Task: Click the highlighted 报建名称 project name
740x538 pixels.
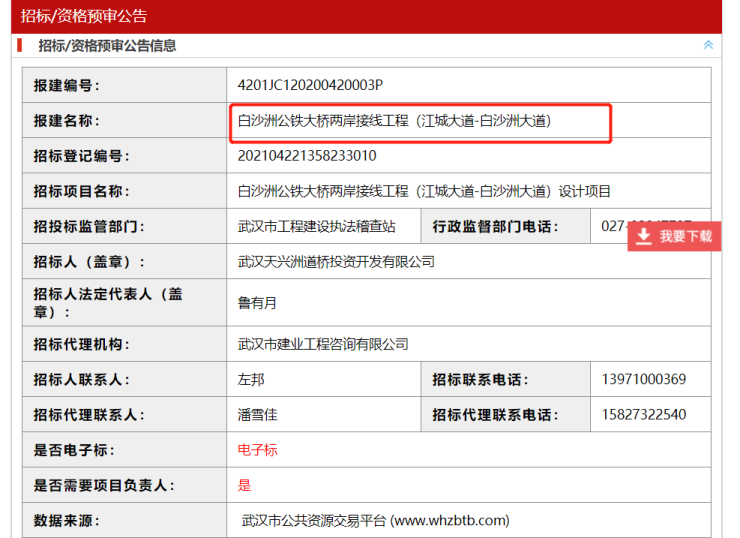Action: coord(394,121)
